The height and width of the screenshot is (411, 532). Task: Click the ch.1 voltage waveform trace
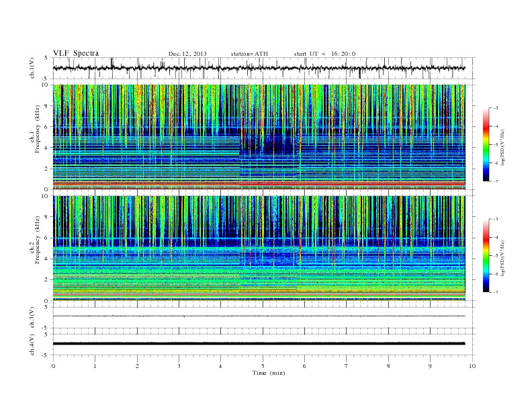point(259,68)
